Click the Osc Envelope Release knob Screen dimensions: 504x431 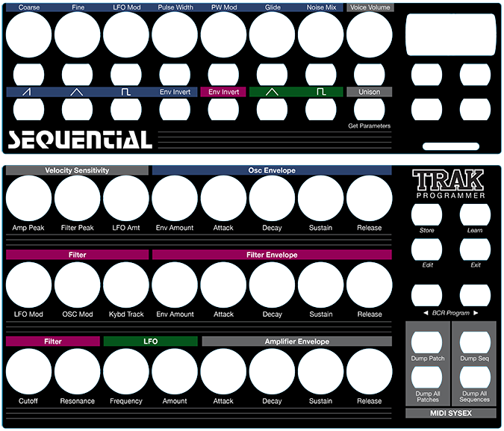[370, 198]
